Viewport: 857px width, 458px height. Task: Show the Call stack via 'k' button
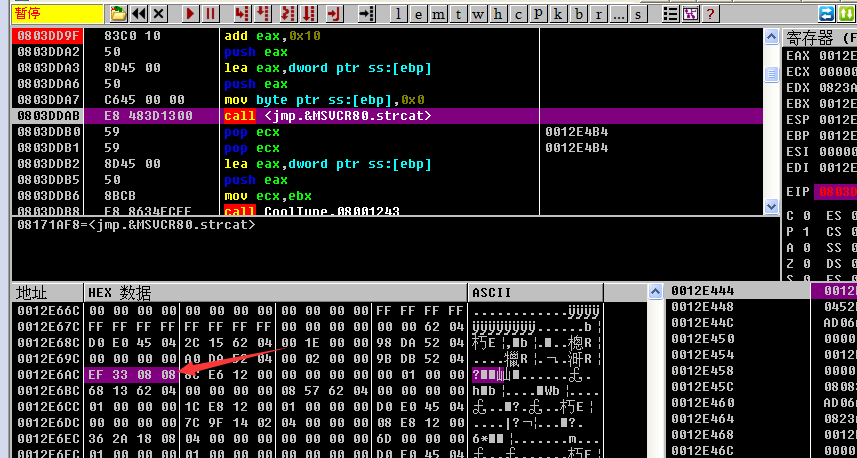559,14
